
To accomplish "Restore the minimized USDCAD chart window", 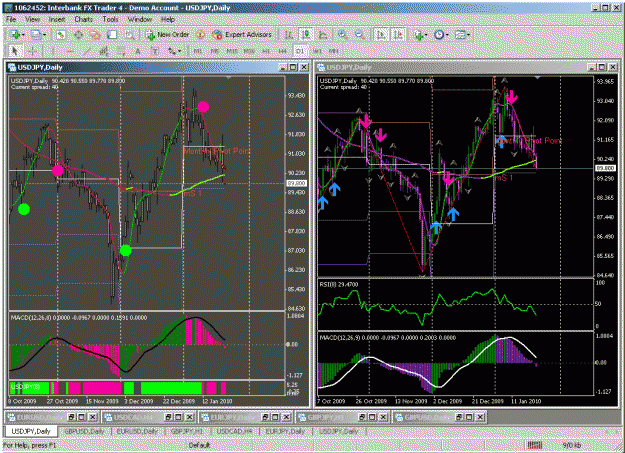I will point(169,417).
